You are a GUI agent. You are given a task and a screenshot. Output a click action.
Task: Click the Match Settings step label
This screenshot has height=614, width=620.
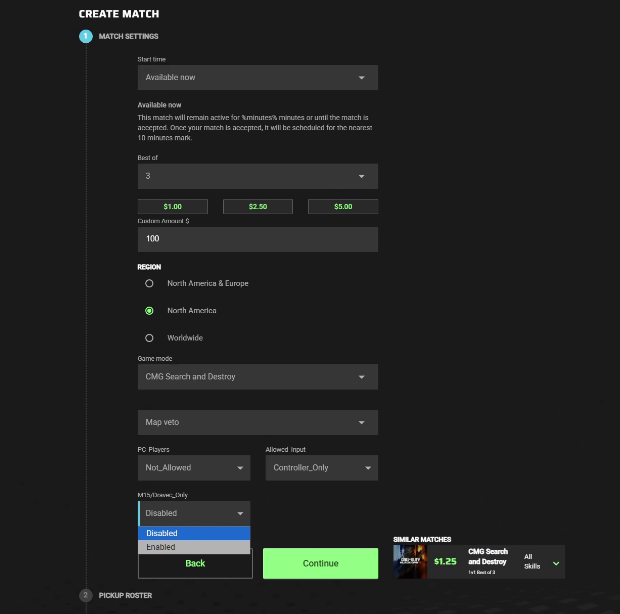point(129,36)
